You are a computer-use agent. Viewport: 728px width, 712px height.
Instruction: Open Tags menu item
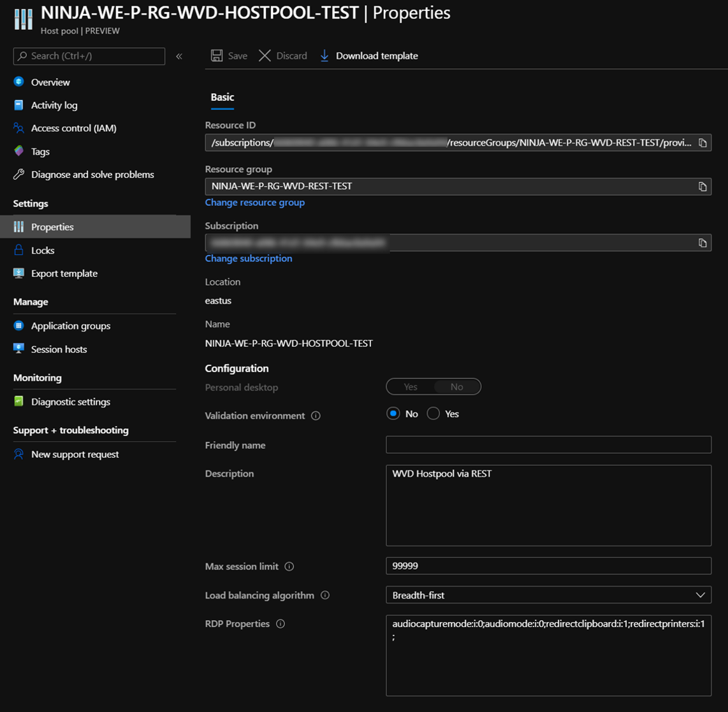40,151
